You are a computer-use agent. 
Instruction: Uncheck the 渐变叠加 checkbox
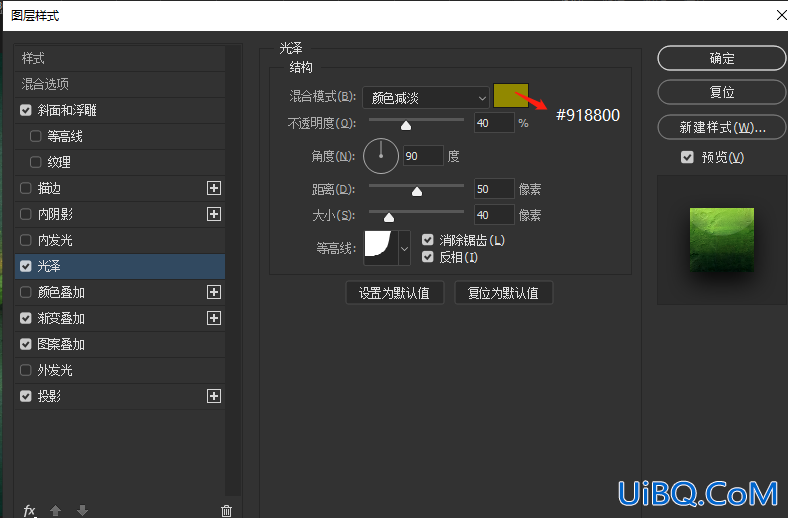[26, 318]
